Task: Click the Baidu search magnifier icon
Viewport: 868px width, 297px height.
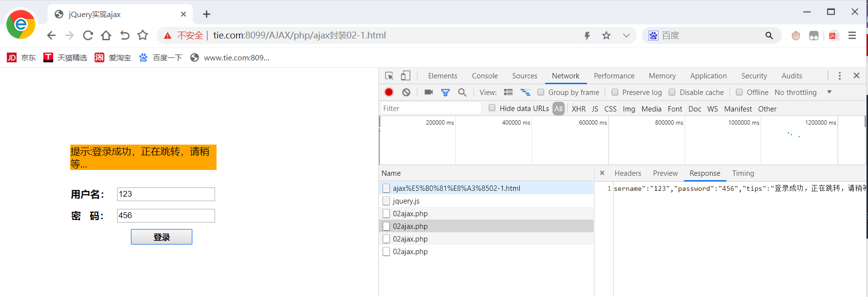Action: click(x=769, y=35)
